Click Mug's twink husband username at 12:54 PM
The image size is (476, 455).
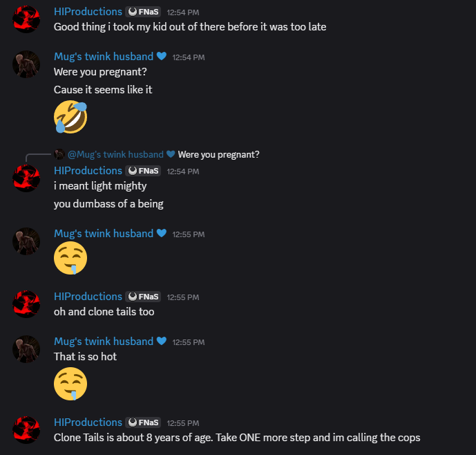[x=104, y=57]
